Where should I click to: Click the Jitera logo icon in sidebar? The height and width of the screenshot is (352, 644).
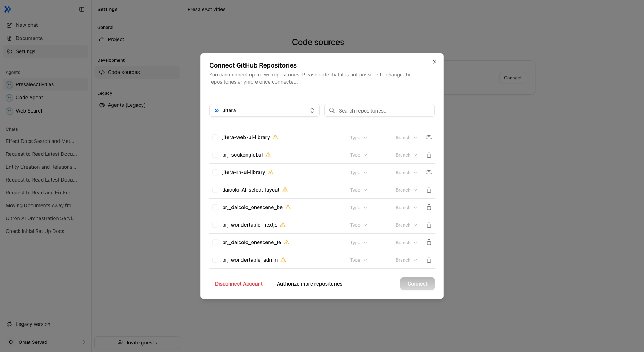pyautogui.click(x=8, y=9)
